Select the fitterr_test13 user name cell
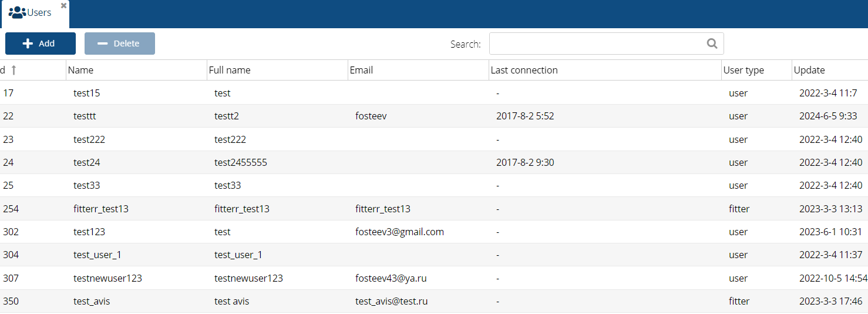Screen dimensions: 868x314 (100, 209)
